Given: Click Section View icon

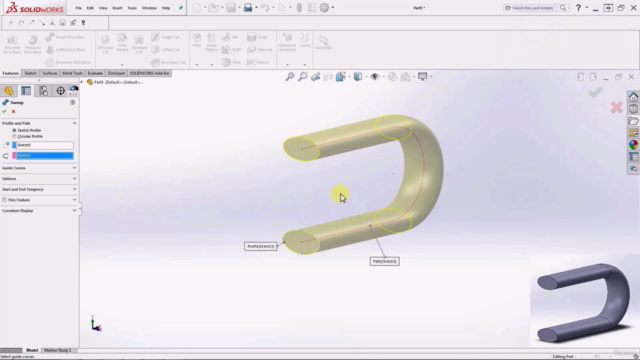Looking at the screenshot, I should [x=328, y=77].
